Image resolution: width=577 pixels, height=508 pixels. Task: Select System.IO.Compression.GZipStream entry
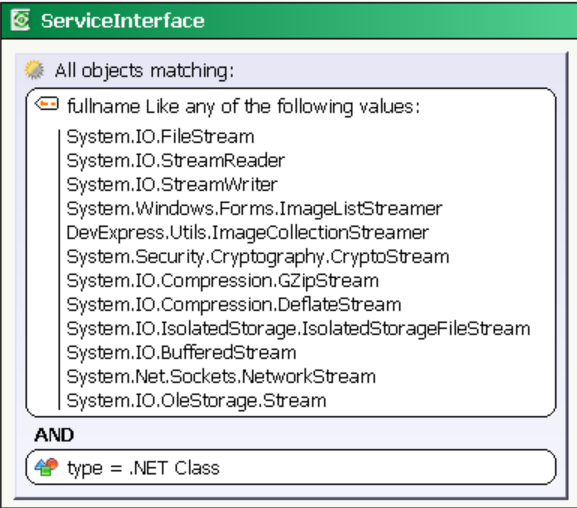[x=222, y=281]
